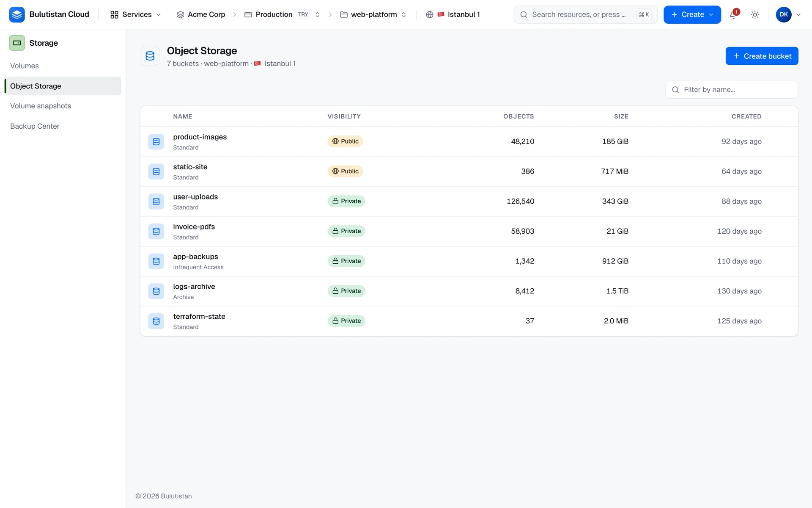Viewport: 812px width, 508px height.
Task: Select Object Storage in the sidebar
Action: 63,86
